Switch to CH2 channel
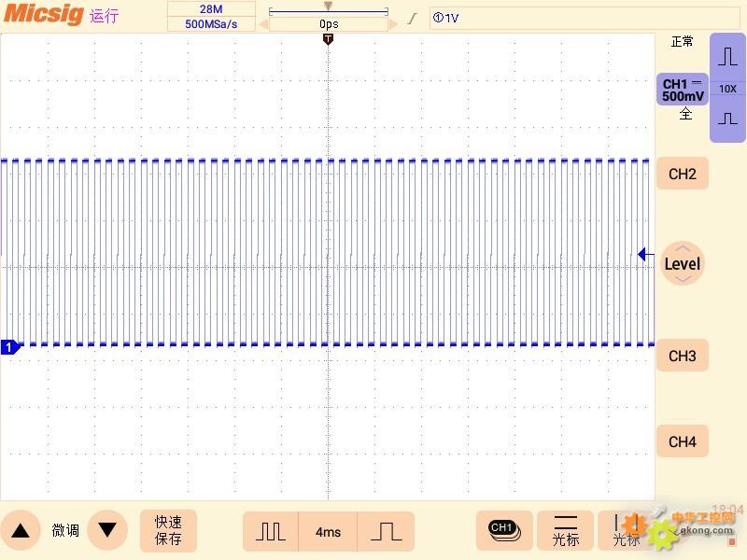 (683, 174)
